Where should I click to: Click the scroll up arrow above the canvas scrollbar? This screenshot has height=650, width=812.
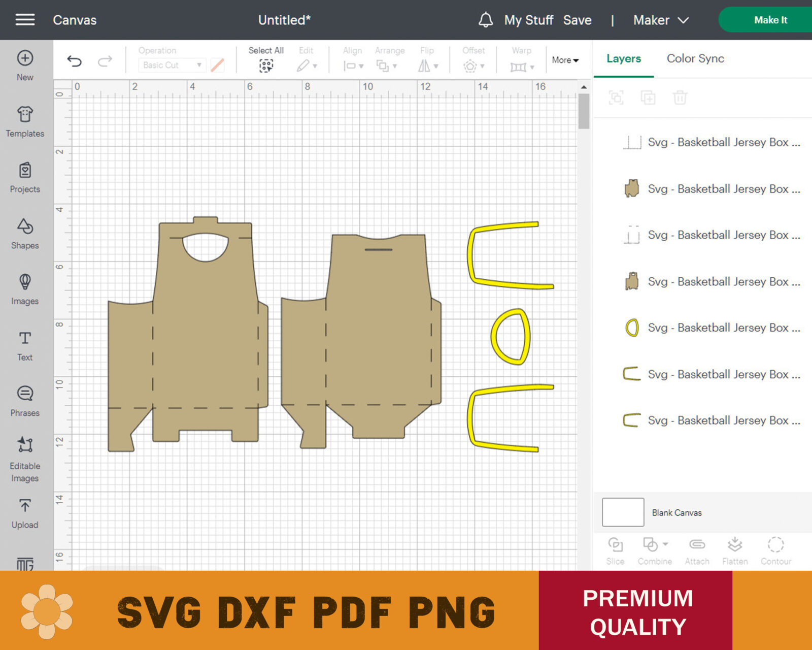tap(584, 87)
